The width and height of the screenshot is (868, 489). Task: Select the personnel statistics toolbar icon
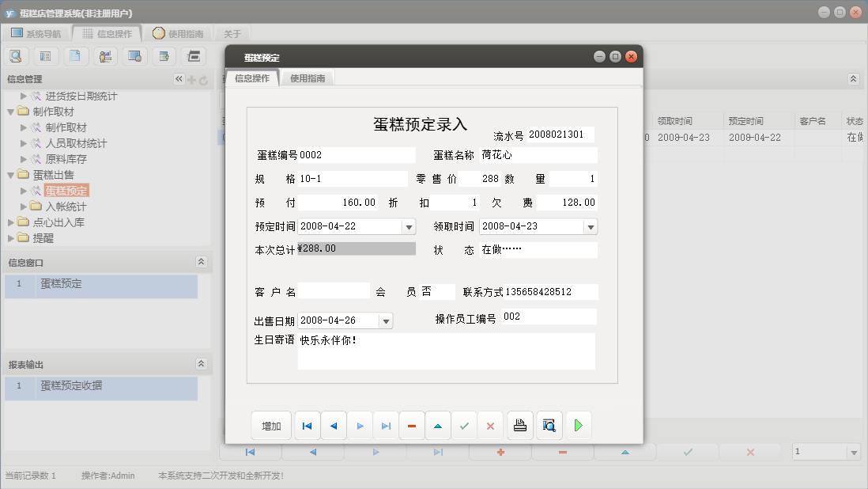pyautogui.click(x=104, y=56)
